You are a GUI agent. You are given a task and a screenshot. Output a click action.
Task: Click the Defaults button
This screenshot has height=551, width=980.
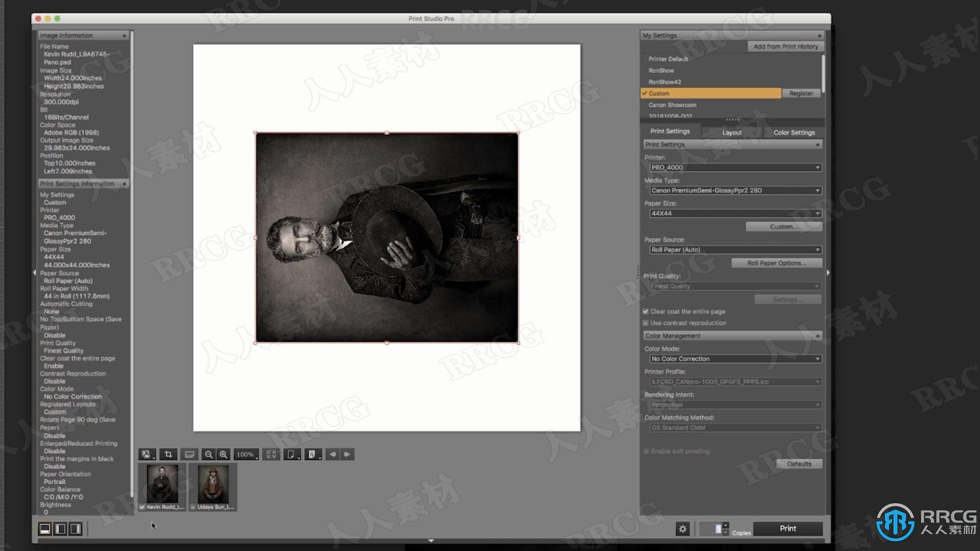(799, 464)
